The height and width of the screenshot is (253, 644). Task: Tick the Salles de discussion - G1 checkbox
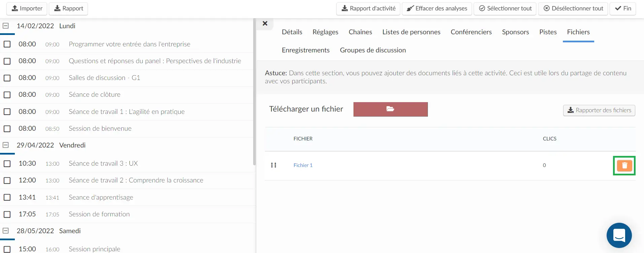[7, 78]
